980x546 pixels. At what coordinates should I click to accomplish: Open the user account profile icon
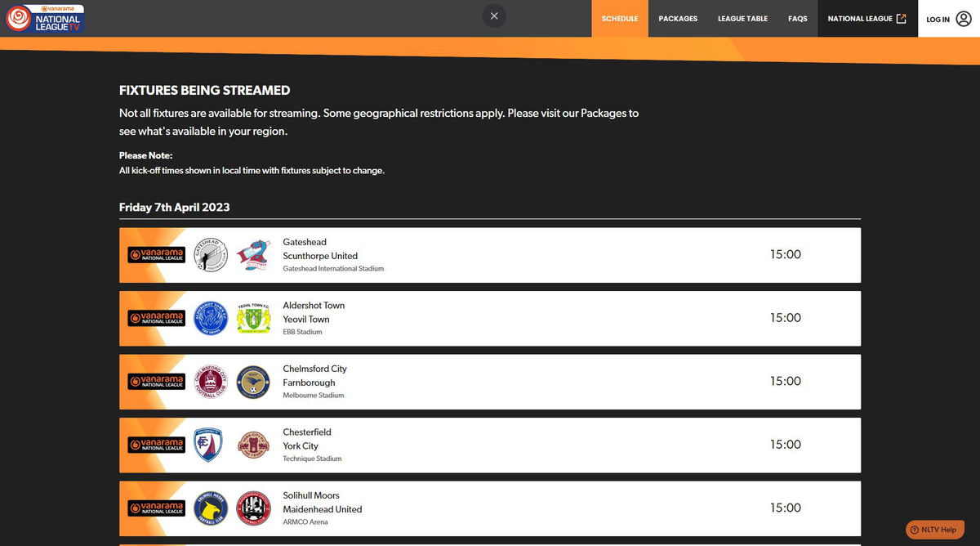click(963, 19)
